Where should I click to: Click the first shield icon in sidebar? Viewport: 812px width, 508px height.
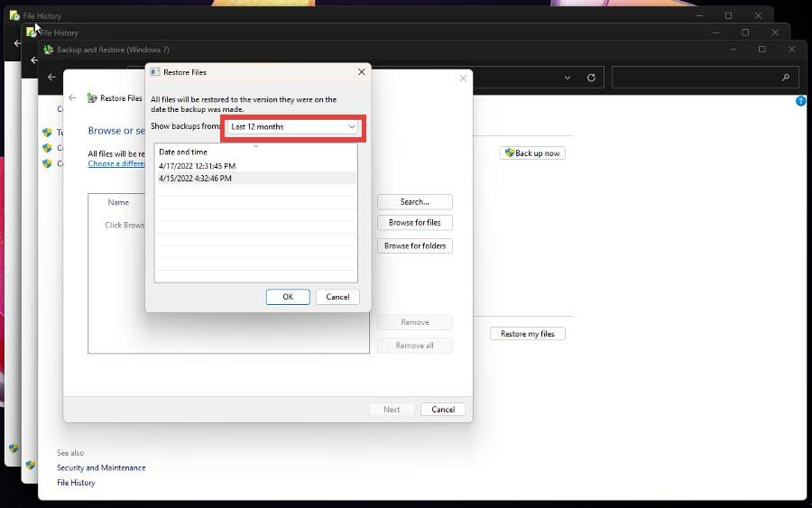pyautogui.click(x=47, y=132)
